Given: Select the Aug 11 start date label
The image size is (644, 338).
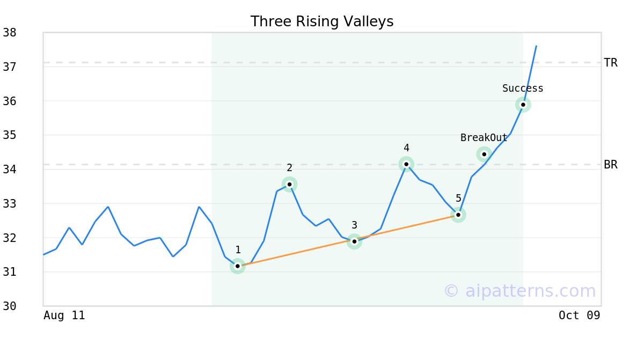Looking at the screenshot, I should (x=64, y=315).
